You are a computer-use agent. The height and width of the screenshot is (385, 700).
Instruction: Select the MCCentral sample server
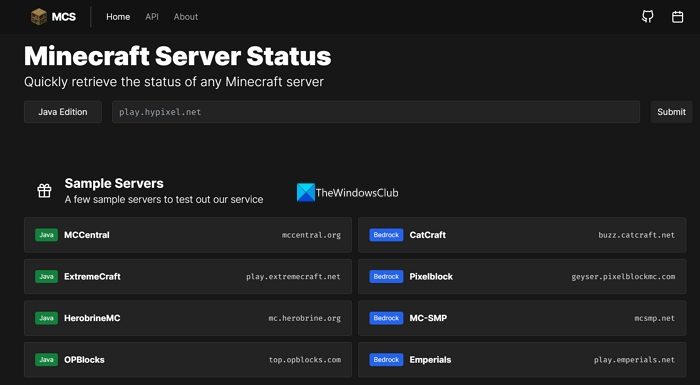(188, 235)
